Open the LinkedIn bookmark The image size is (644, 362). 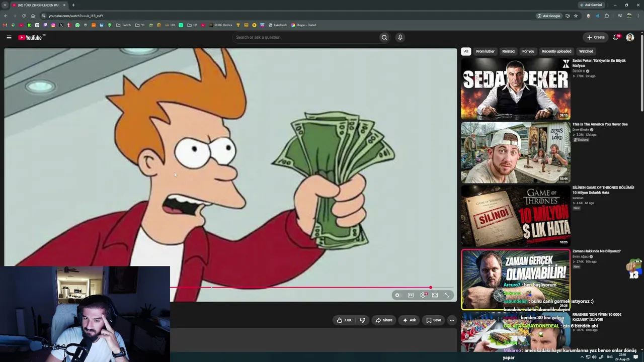[x=101, y=25]
